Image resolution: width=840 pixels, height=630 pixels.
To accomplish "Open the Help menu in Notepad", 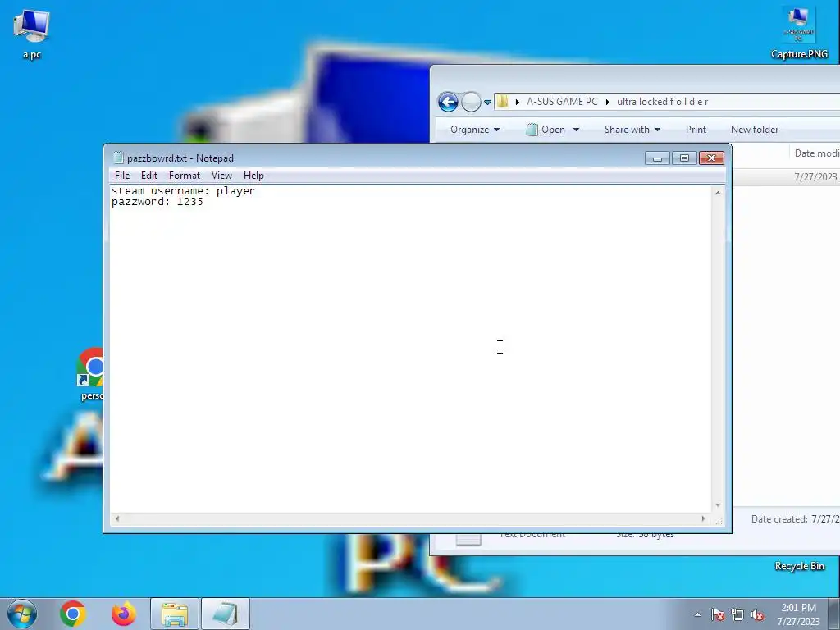I will [253, 176].
